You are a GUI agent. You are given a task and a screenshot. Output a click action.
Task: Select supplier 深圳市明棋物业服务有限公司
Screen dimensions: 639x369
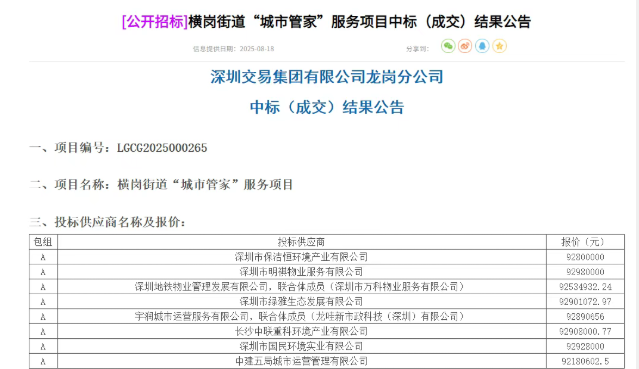click(x=302, y=272)
